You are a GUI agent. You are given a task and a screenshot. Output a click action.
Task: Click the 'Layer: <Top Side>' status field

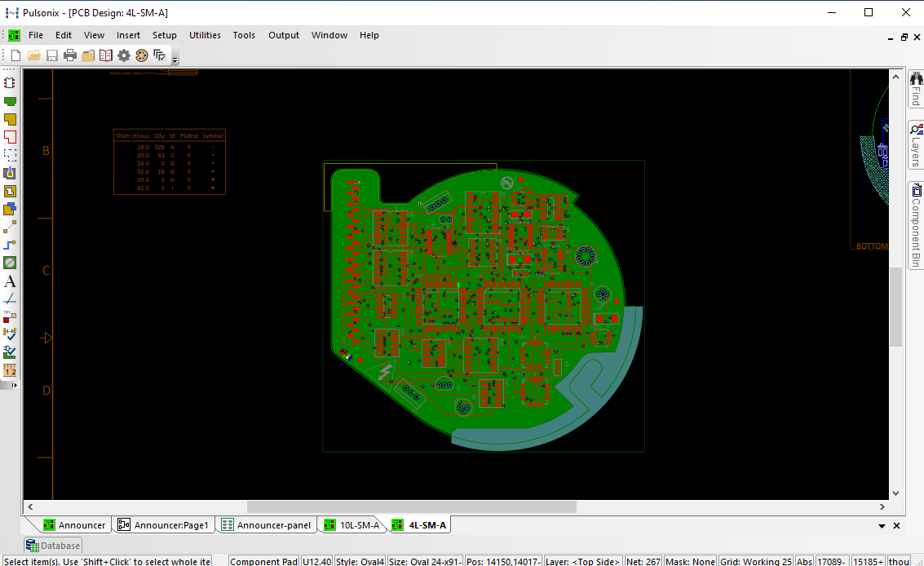click(x=582, y=561)
